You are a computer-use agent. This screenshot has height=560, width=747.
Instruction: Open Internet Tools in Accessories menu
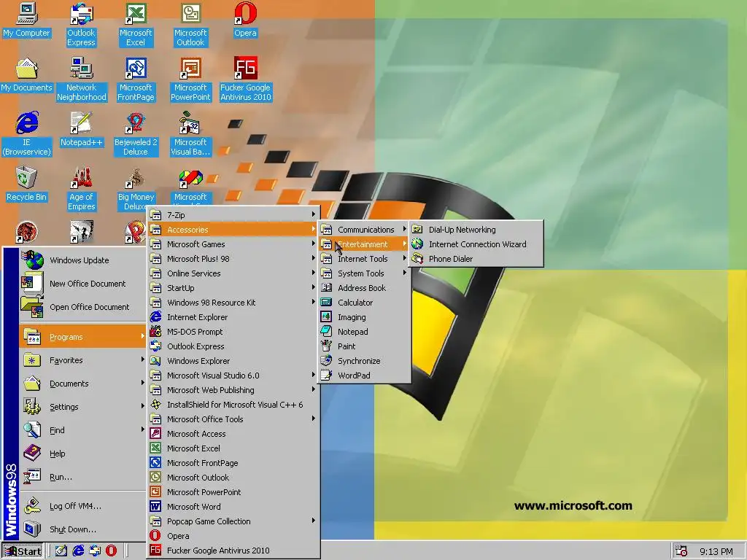(x=365, y=259)
